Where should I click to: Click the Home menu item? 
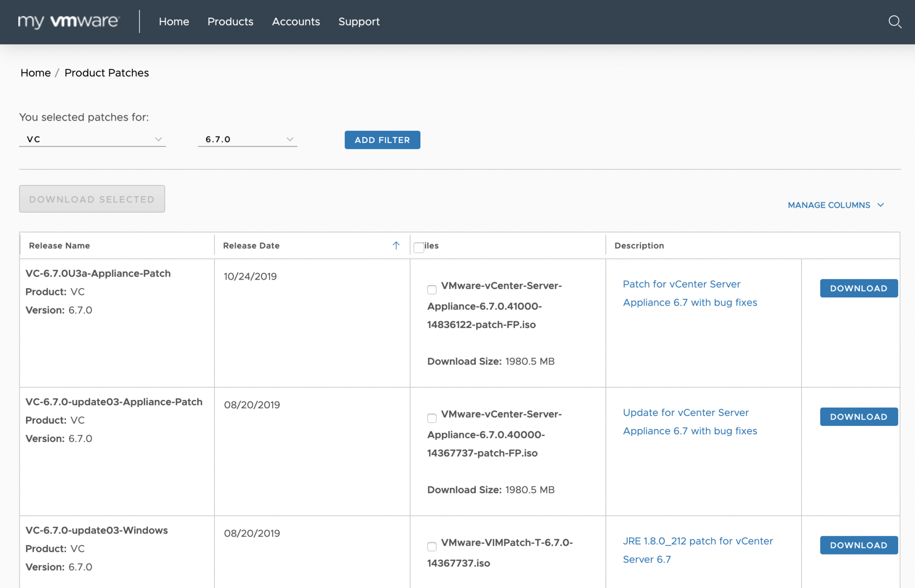(x=174, y=21)
